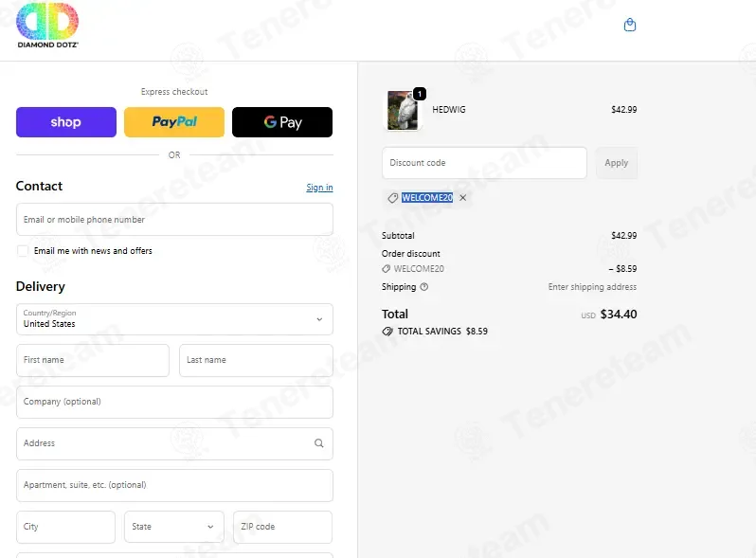Focus the Company (optional) field

174,402
